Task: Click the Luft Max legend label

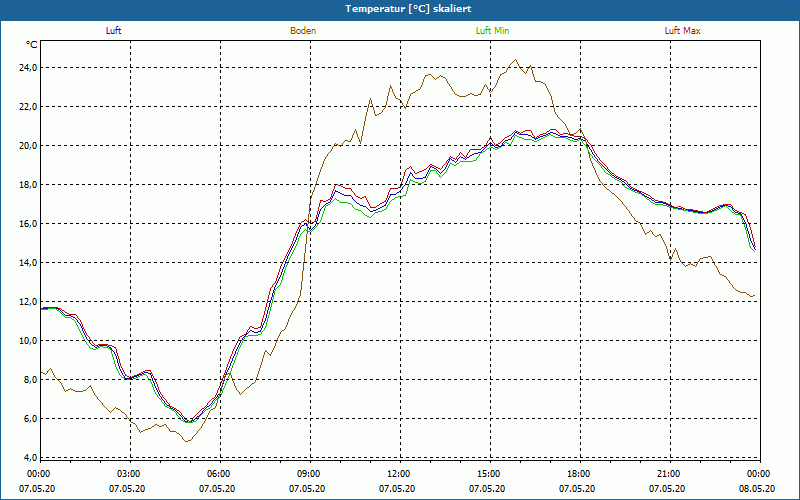Action: click(682, 31)
